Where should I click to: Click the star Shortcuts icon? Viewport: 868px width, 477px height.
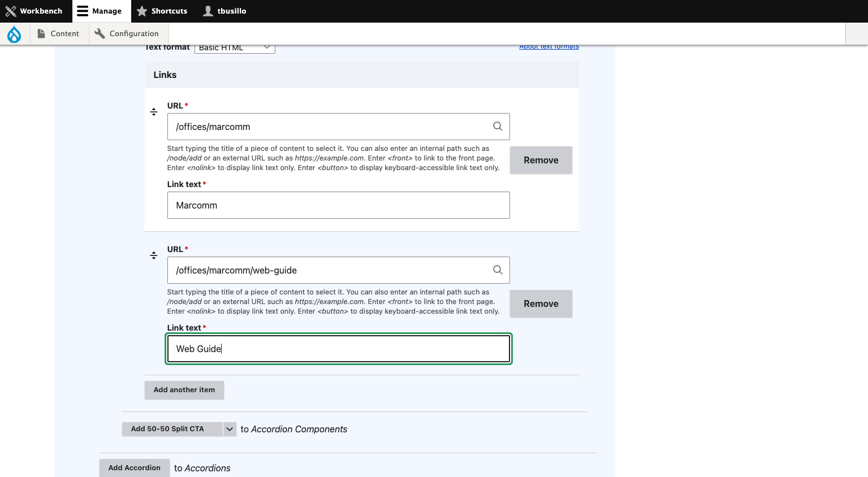142,11
